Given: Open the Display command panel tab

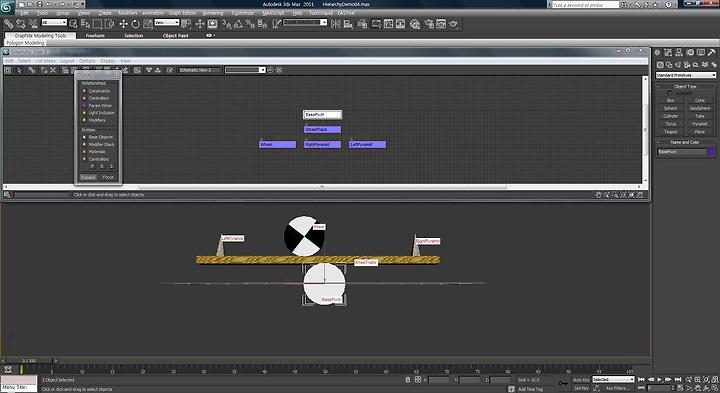Looking at the screenshot, I should point(701,53).
